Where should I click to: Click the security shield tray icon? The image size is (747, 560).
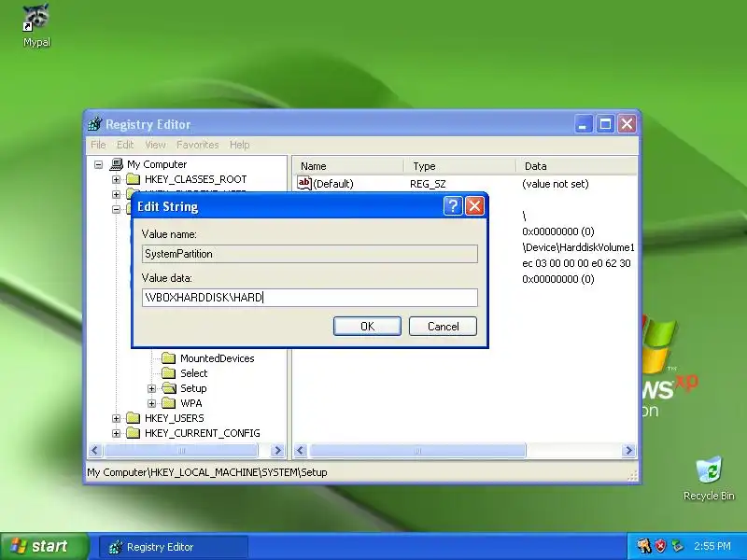pyautogui.click(x=660, y=546)
